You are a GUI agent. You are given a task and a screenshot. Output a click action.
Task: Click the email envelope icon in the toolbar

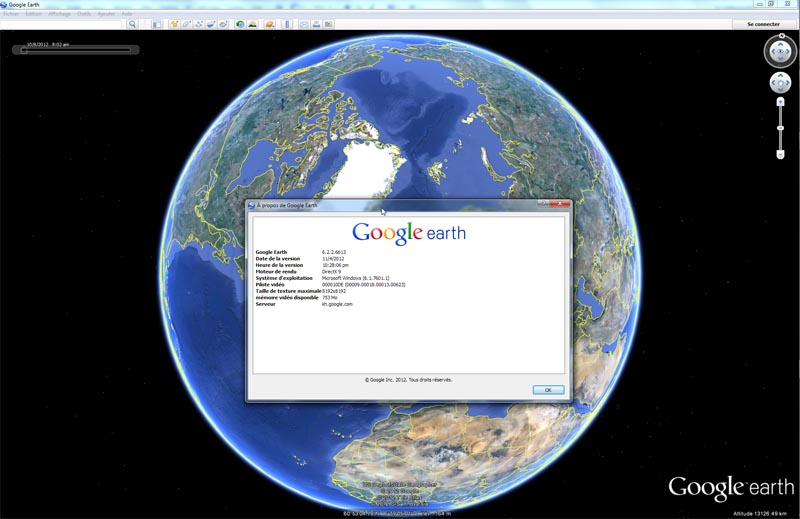click(x=304, y=24)
